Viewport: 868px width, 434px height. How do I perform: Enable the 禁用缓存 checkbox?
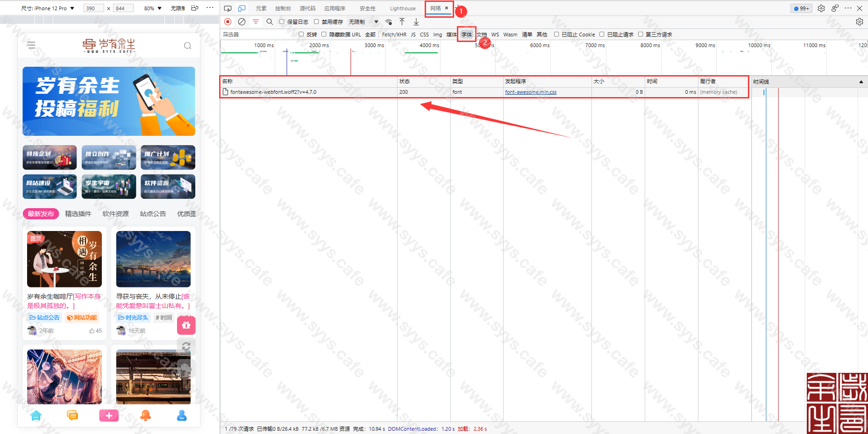pyautogui.click(x=316, y=21)
